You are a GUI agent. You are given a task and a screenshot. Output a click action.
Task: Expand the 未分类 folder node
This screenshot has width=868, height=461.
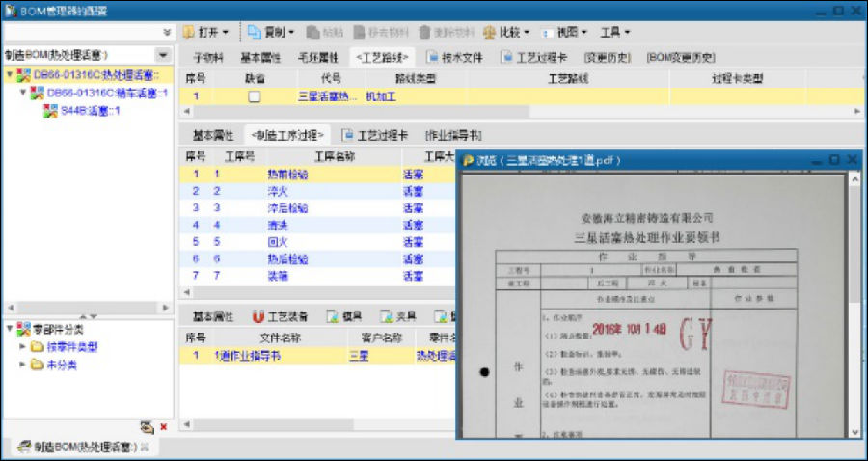[23, 365]
